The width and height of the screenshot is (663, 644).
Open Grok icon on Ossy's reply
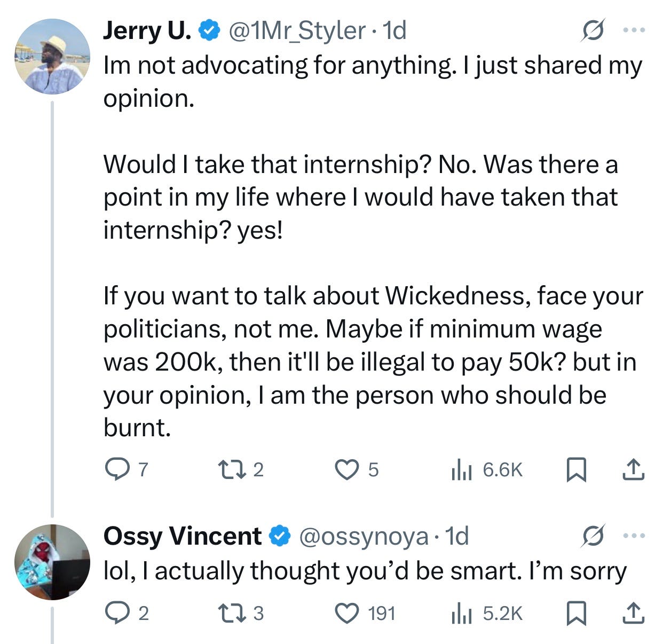pos(593,535)
